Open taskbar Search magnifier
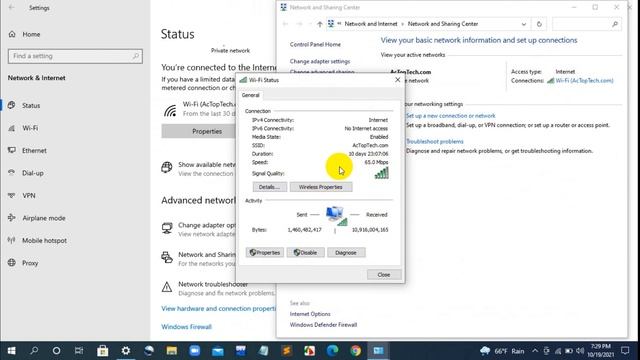 34,351
